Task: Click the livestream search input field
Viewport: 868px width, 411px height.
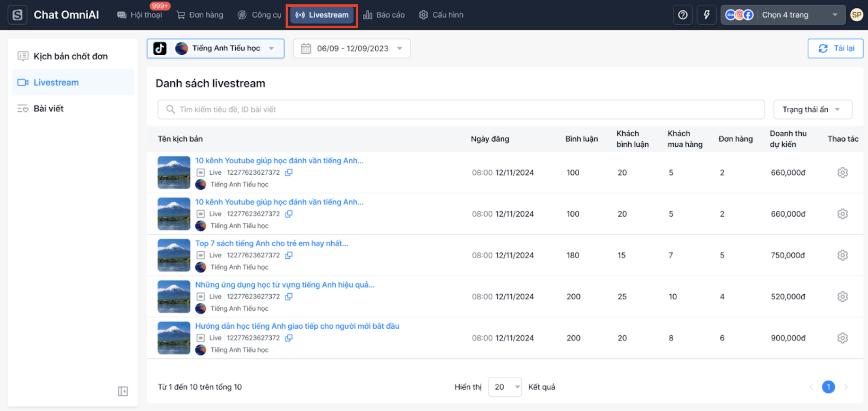Action: (461, 109)
